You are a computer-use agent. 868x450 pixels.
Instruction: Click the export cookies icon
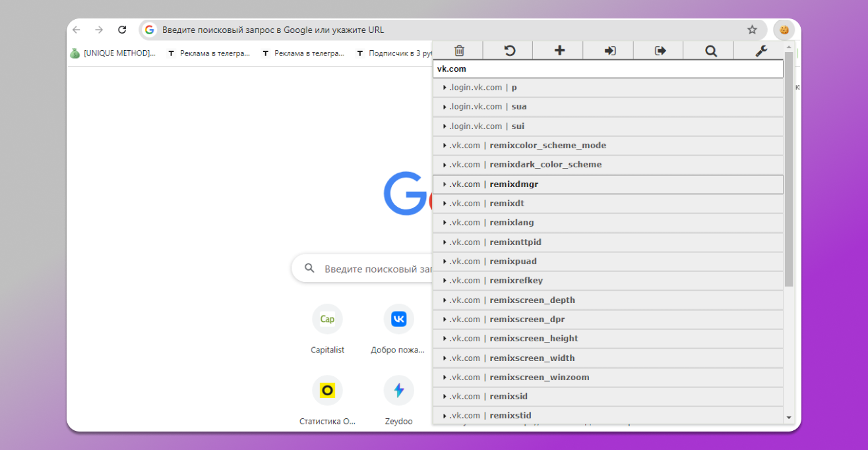point(660,51)
